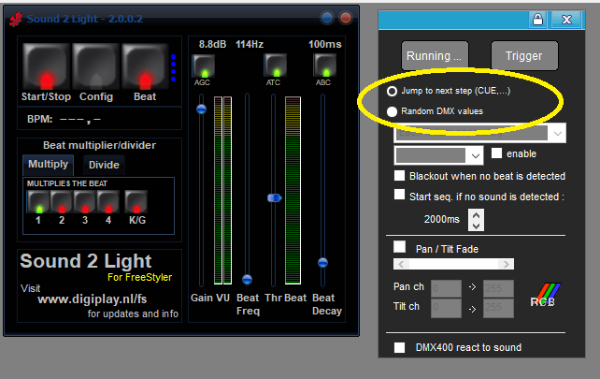600x379 pixels.
Task: Toggle the ATC auto threshold button
Action: 275,65
